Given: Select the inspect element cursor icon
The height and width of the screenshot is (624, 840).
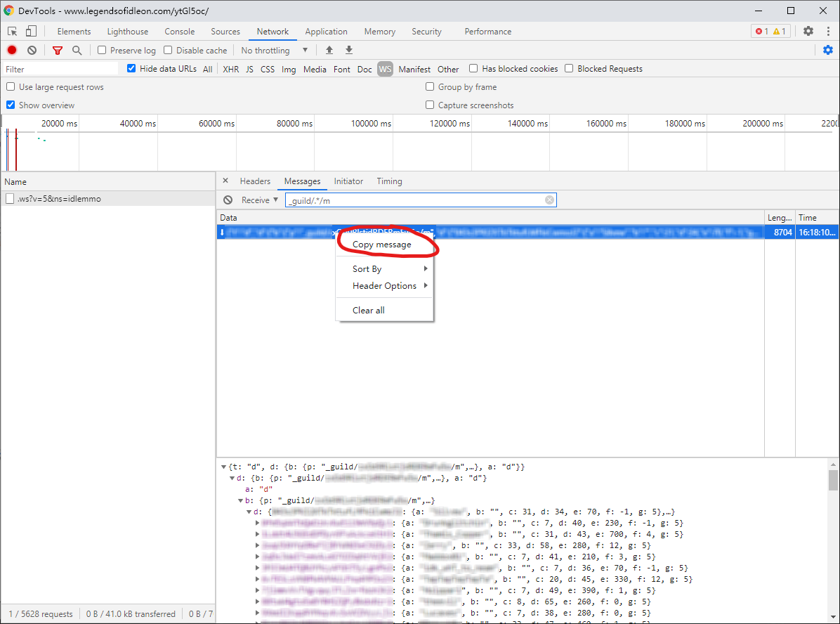Looking at the screenshot, I should click(12, 32).
